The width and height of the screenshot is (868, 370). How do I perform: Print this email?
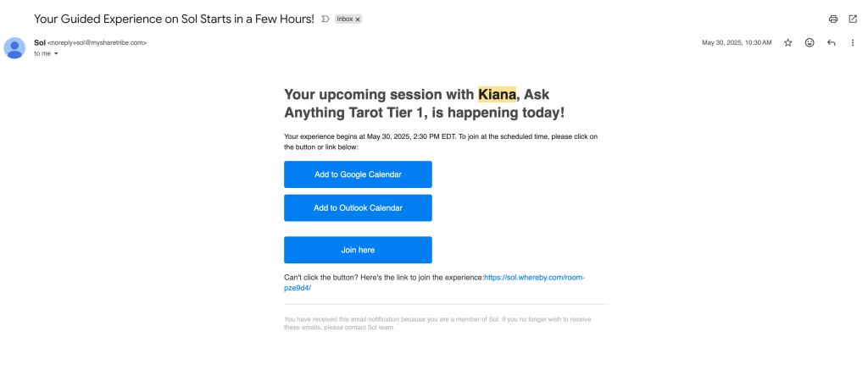point(833,19)
